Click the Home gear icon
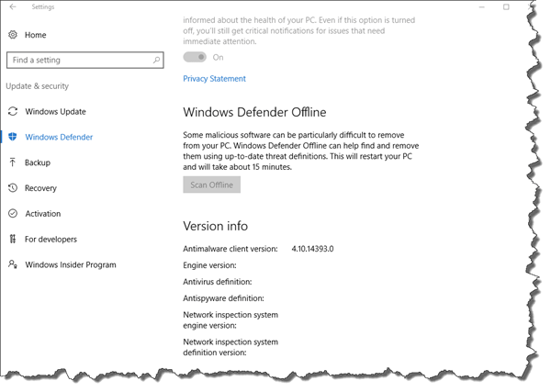The width and height of the screenshot is (551, 392). coord(13,35)
